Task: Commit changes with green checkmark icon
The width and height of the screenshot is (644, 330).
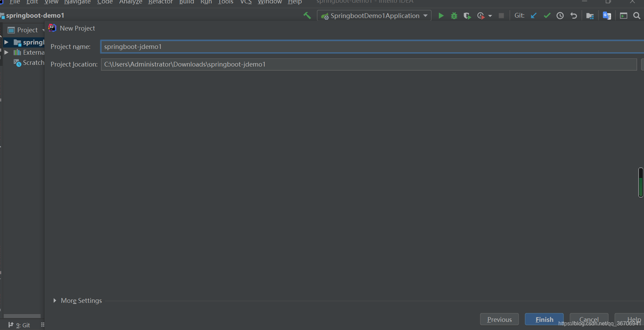Action: point(547,16)
